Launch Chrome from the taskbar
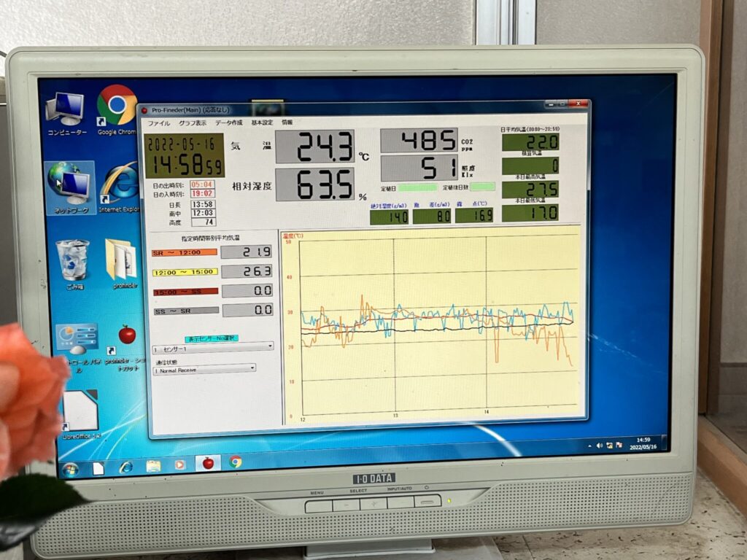The width and height of the screenshot is (747, 560). [x=236, y=462]
